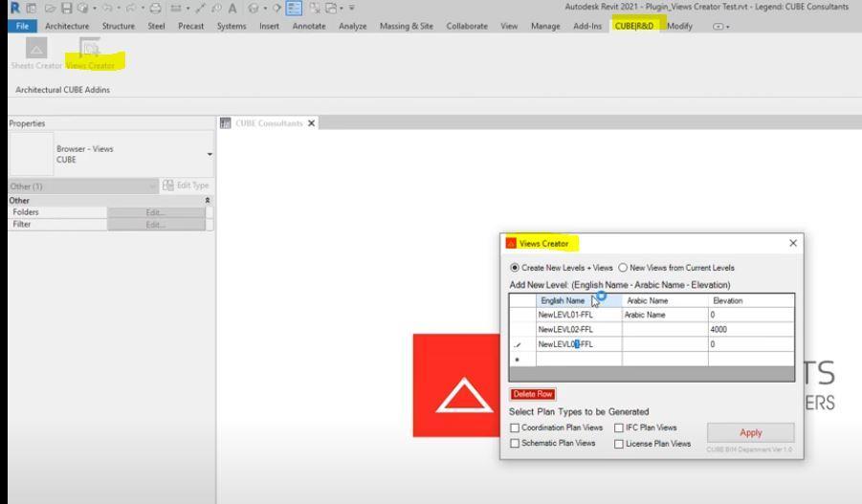Click the Open file icon in quick access toolbar
862x504 pixels.
pyautogui.click(x=50, y=9)
